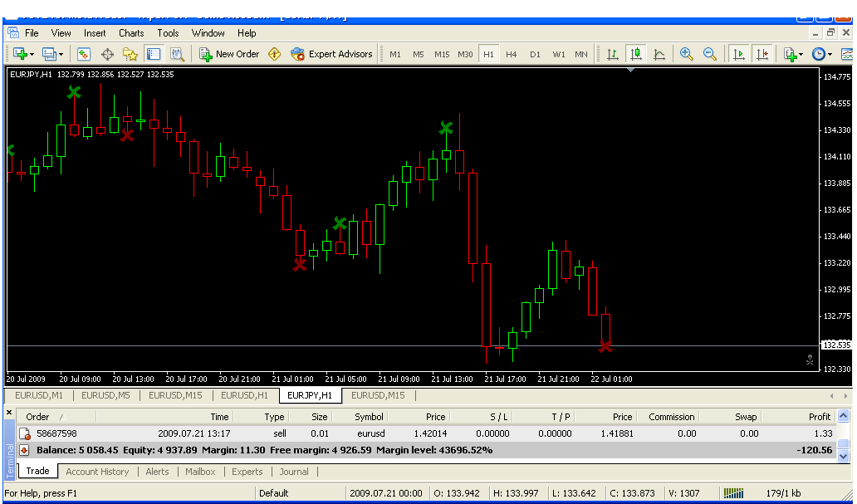
Task: Expand the Indicators list dropdown
Action: tap(801, 55)
